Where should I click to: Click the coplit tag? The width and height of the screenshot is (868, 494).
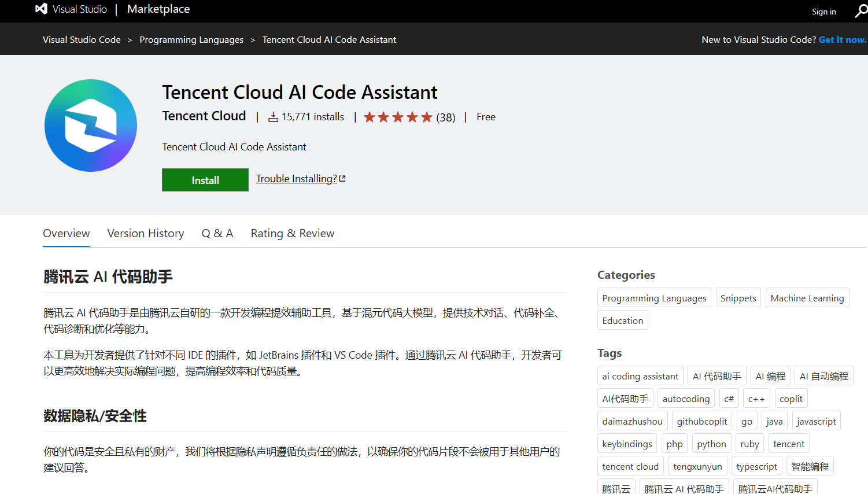pyautogui.click(x=791, y=399)
